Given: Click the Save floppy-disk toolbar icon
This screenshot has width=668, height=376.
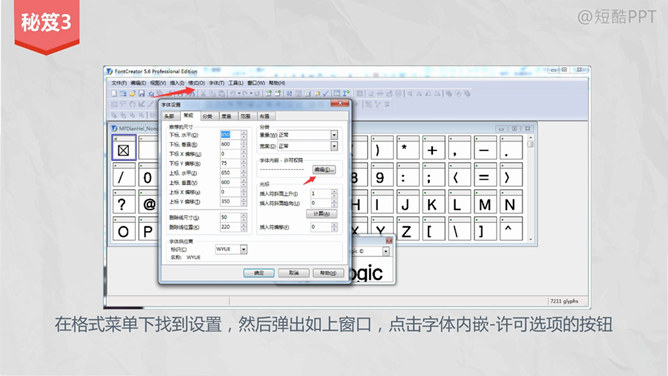Looking at the screenshot, I should coord(141,93).
